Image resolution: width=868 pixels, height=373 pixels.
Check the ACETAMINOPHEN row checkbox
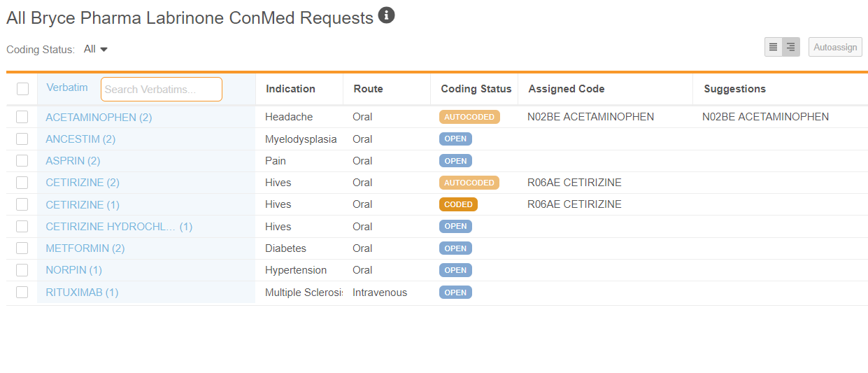22,117
